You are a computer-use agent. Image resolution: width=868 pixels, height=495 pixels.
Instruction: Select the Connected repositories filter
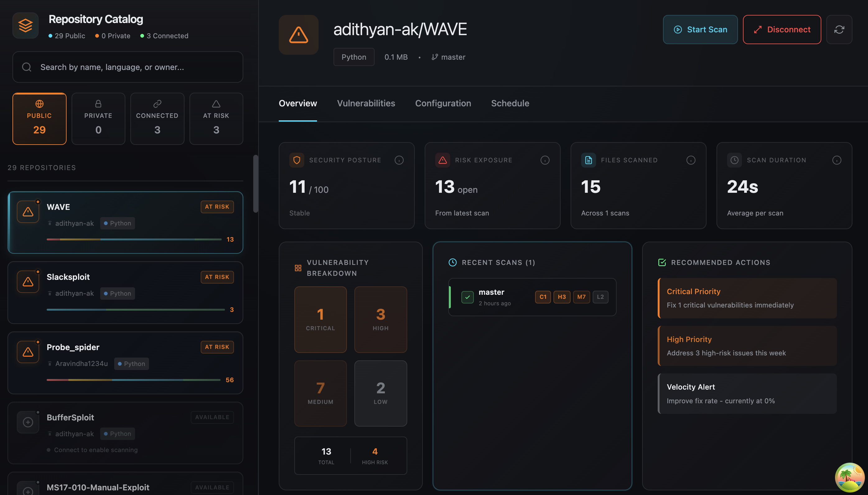pyautogui.click(x=157, y=119)
